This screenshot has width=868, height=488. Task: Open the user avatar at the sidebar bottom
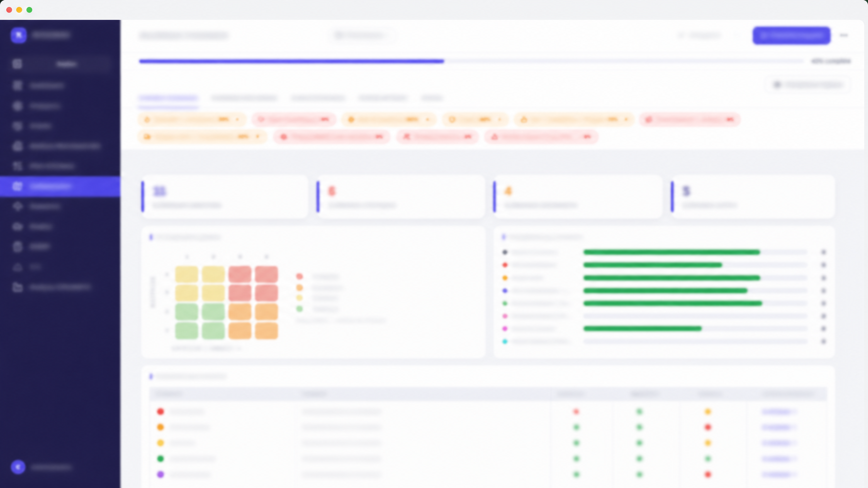pyautogui.click(x=18, y=467)
